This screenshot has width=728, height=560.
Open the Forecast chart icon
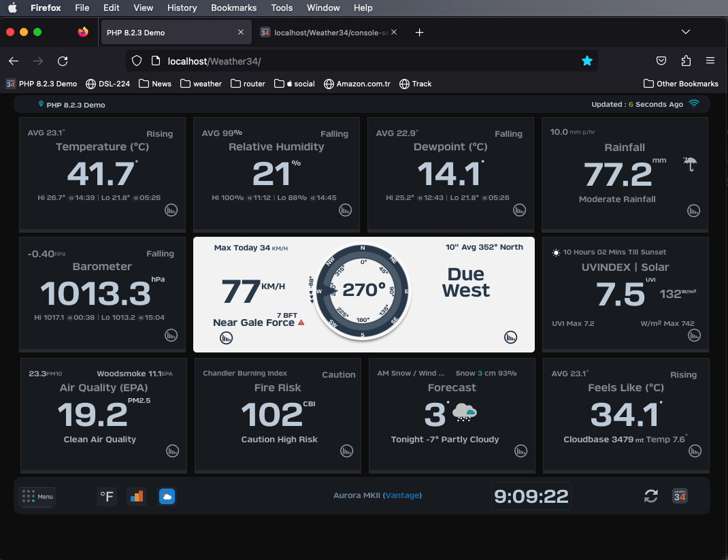pyautogui.click(x=521, y=451)
